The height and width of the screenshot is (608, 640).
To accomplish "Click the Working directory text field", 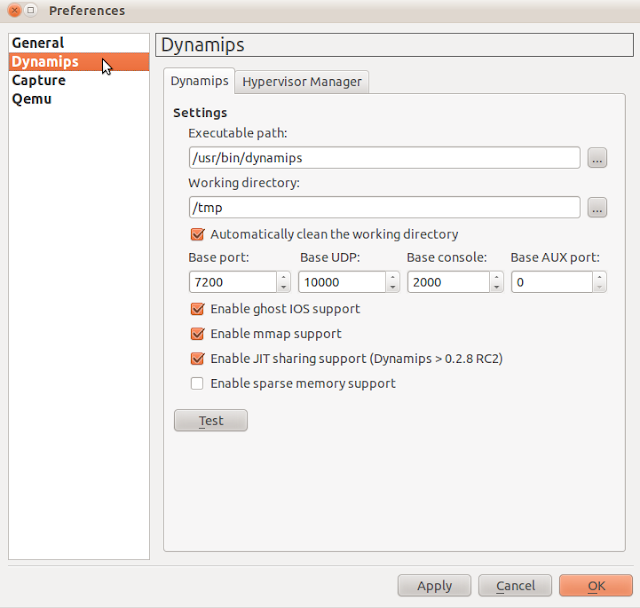I will (x=384, y=207).
